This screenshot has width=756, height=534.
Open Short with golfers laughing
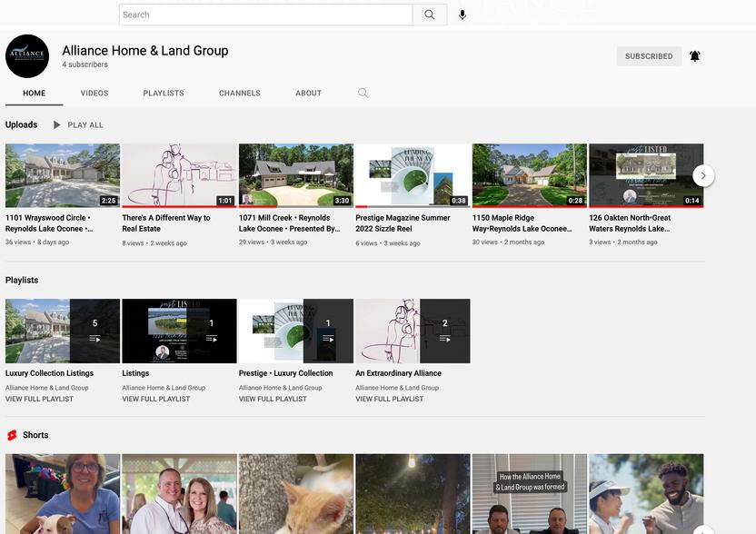tap(646, 493)
